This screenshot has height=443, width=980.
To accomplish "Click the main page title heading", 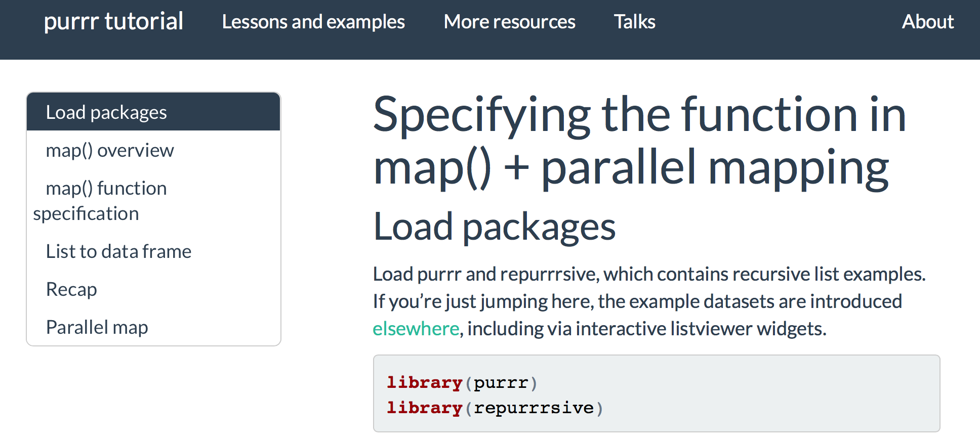I will tap(639, 142).
